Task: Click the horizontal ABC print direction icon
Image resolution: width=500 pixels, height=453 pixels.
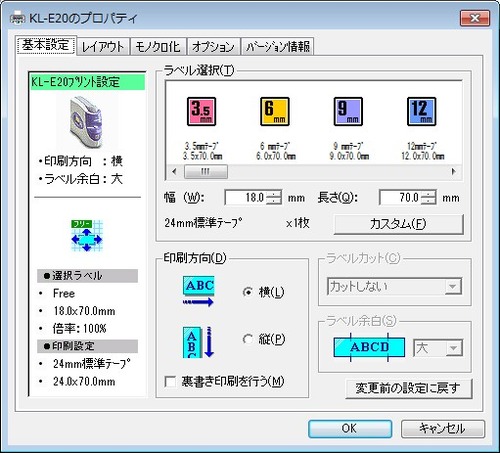Action: (199, 291)
